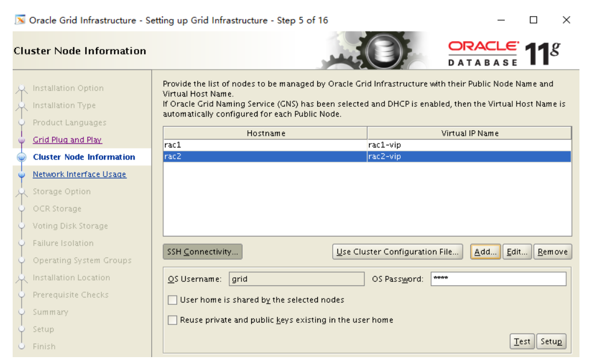Click OCR Storage step in sidebar
The image size is (599, 364).
(57, 209)
